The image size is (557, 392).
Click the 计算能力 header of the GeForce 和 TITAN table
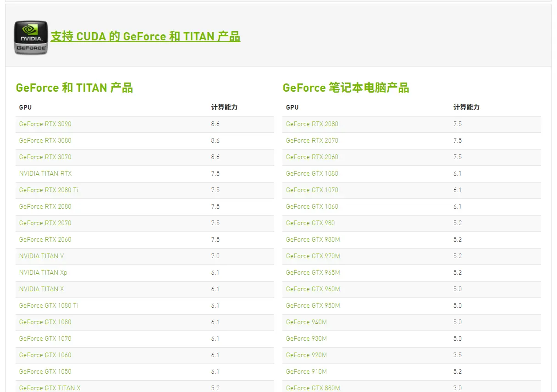coord(225,107)
